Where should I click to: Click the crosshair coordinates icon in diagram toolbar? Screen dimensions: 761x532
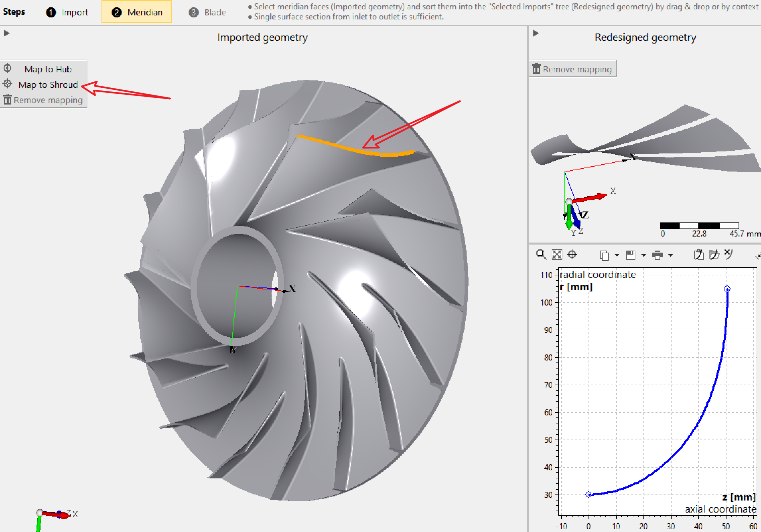point(572,255)
